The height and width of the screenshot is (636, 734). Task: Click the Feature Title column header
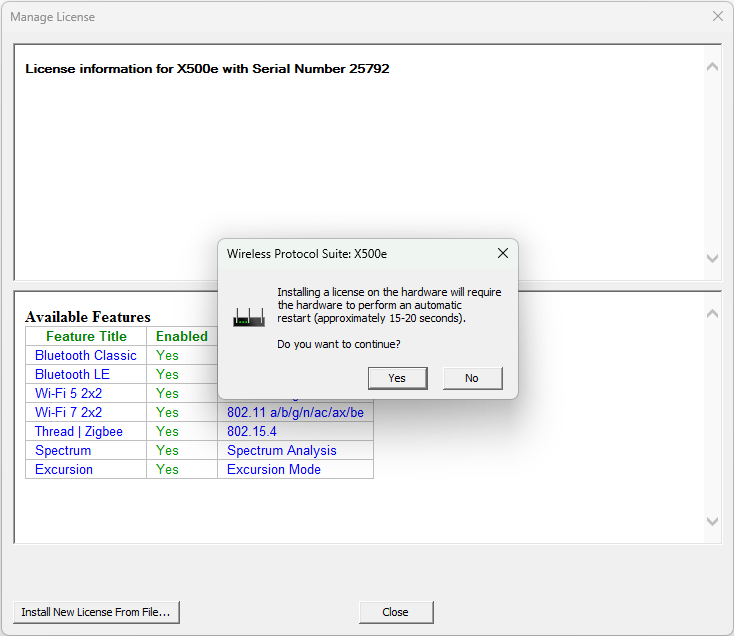86,336
